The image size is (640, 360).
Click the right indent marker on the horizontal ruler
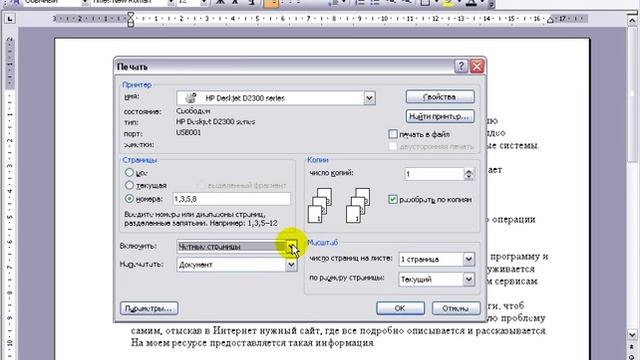click(551, 20)
